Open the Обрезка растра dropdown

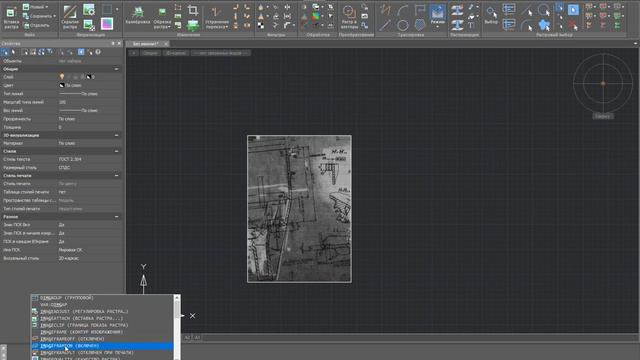click(162, 24)
